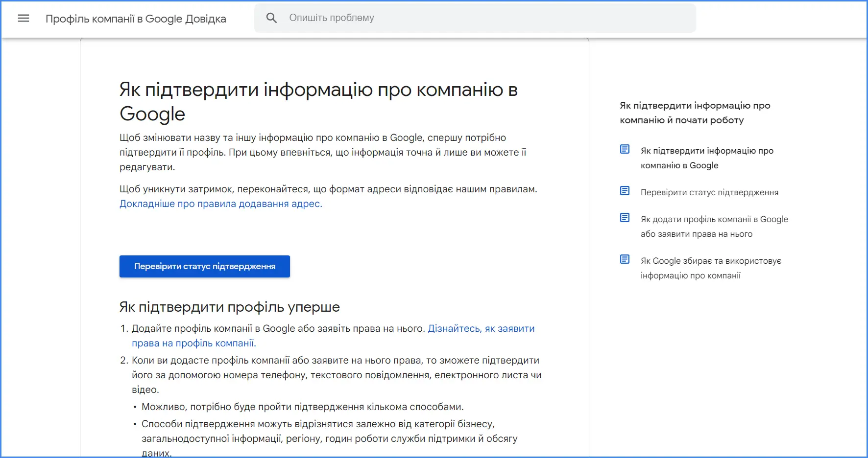Click the article icon beside 'Як додати профіль компанії'
Screen dimensions: 868x458
coord(625,218)
